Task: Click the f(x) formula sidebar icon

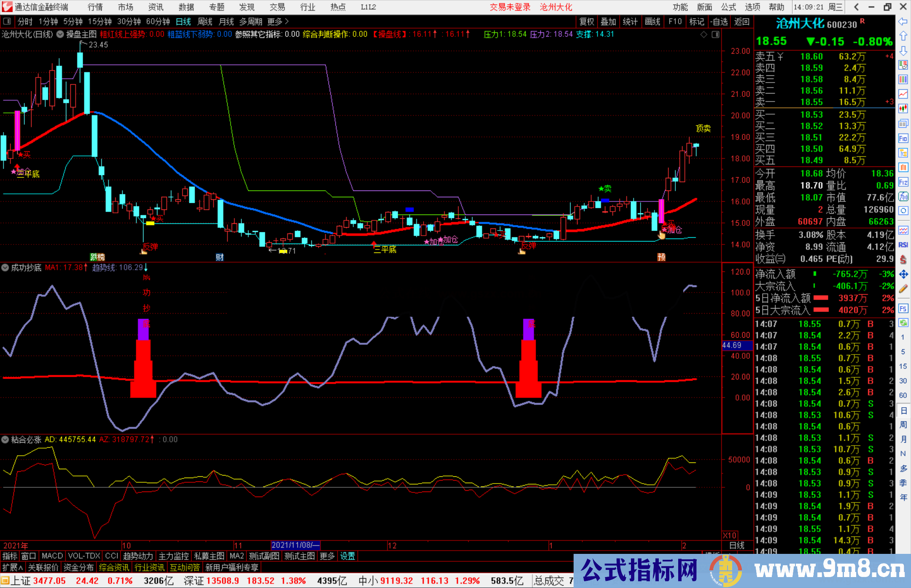Action: pos(903,197)
